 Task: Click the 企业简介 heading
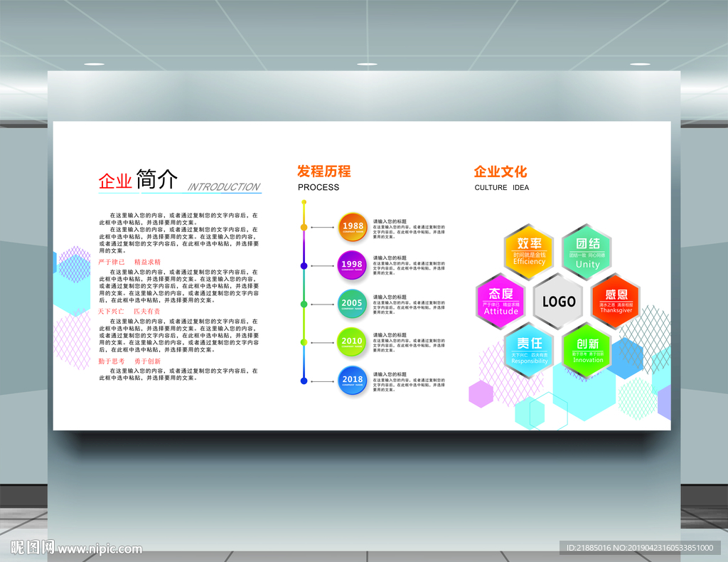(x=138, y=179)
